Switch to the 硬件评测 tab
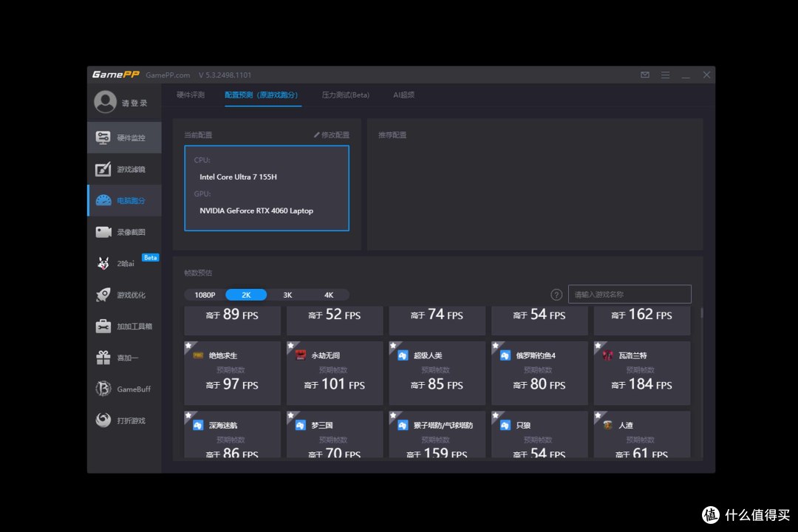 pos(191,95)
